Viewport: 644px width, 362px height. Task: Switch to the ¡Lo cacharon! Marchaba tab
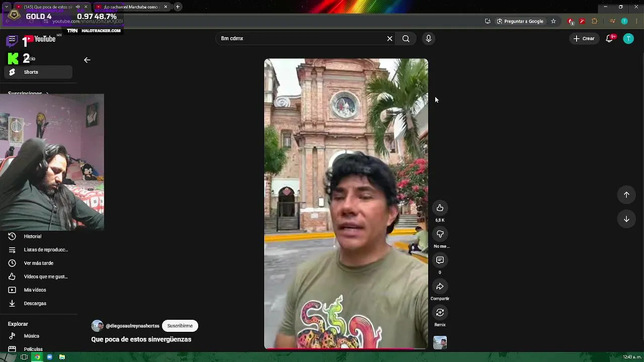point(131,7)
